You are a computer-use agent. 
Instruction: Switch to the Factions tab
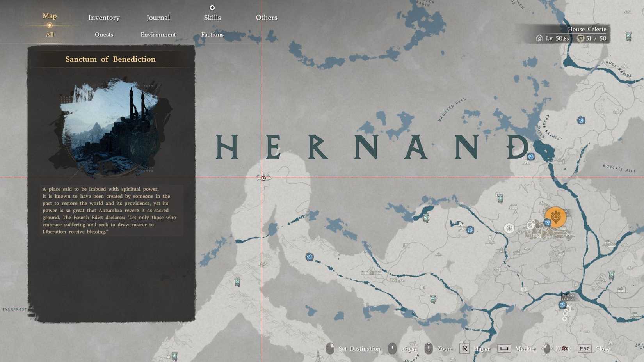pyautogui.click(x=212, y=35)
